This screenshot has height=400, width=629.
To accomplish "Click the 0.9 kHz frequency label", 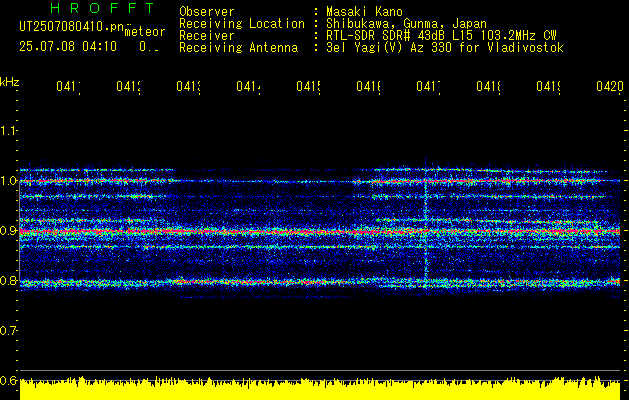I will coord(8,230).
